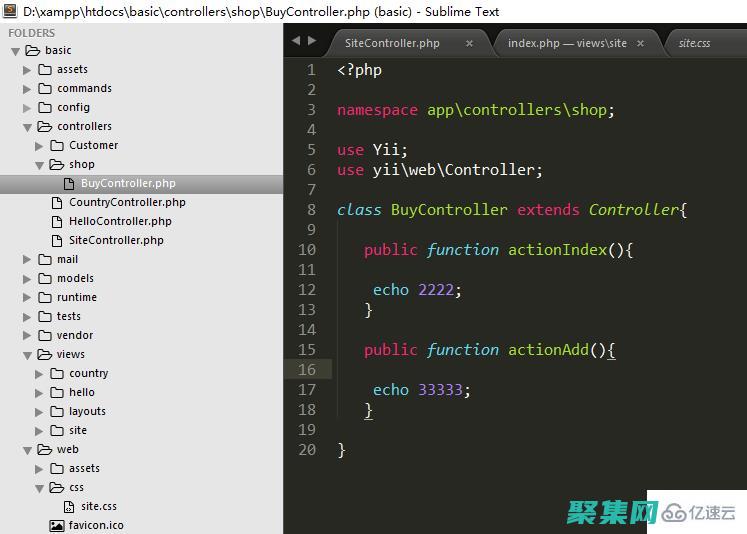Close the SiteController.php tab
This screenshot has width=747, height=534.
[469, 44]
